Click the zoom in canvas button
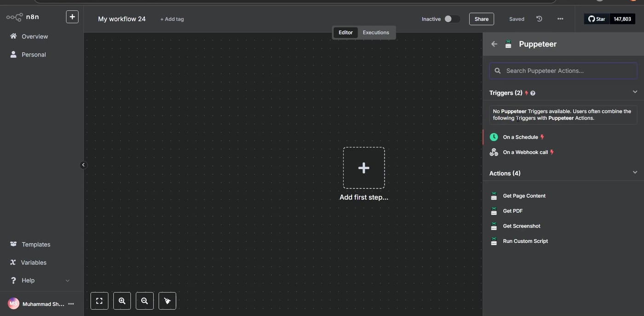Image resolution: width=644 pixels, height=316 pixels. point(122,301)
